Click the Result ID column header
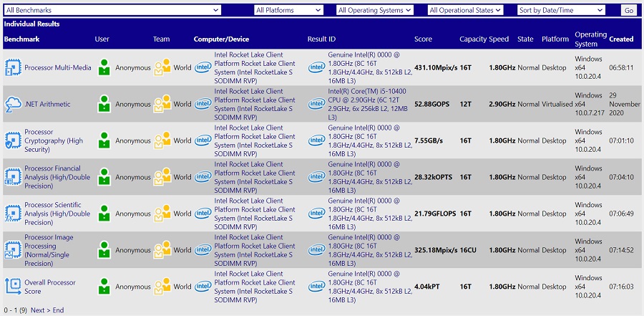The image size is (644, 316). click(x=321, y=39)
